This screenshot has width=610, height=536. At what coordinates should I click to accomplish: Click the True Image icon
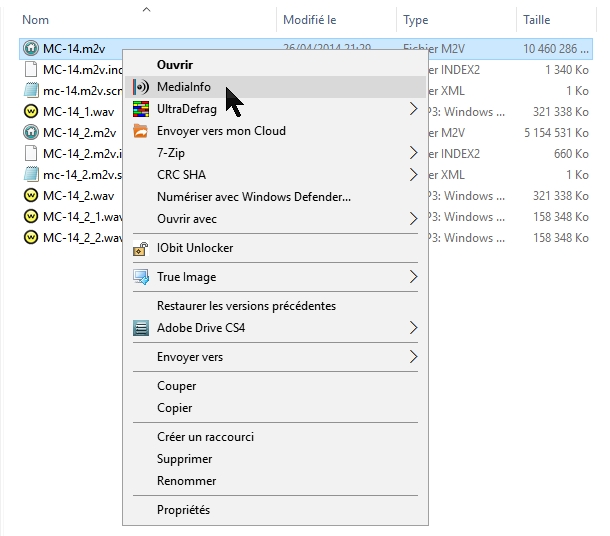140,277
